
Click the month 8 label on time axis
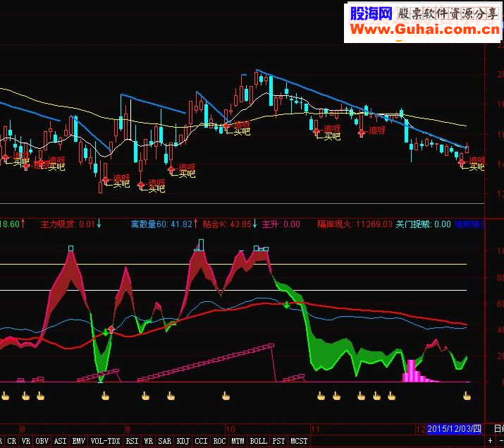click(23, 429)
